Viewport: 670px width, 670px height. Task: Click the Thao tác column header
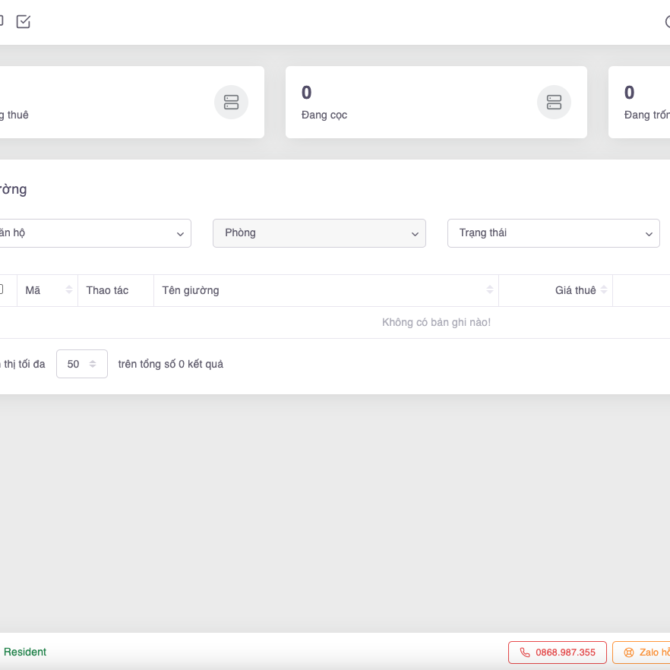pyautogui.click(x=107, y=290)
